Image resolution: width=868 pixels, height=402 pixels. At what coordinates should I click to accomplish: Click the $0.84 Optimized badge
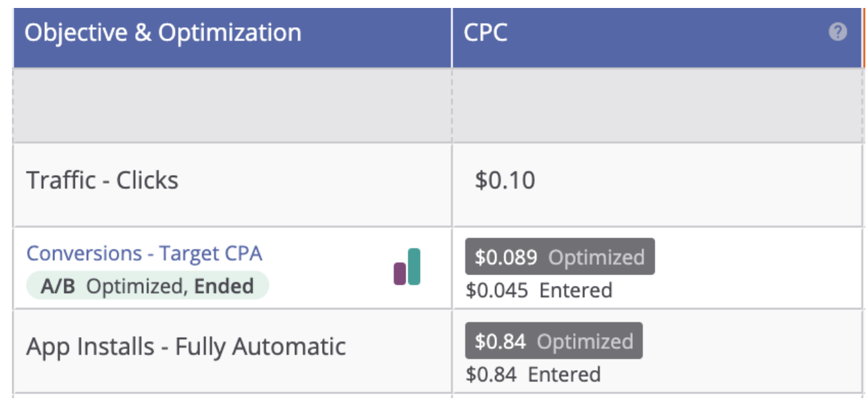click(x=553, y=342)
